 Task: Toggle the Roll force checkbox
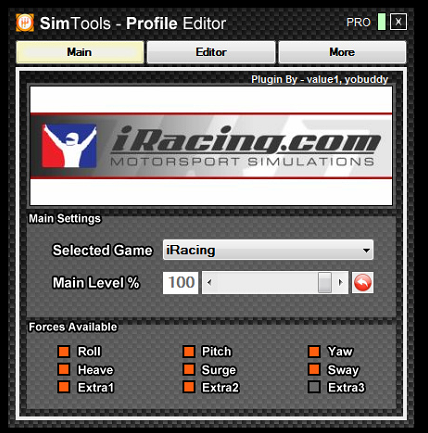tap(64, 351)
